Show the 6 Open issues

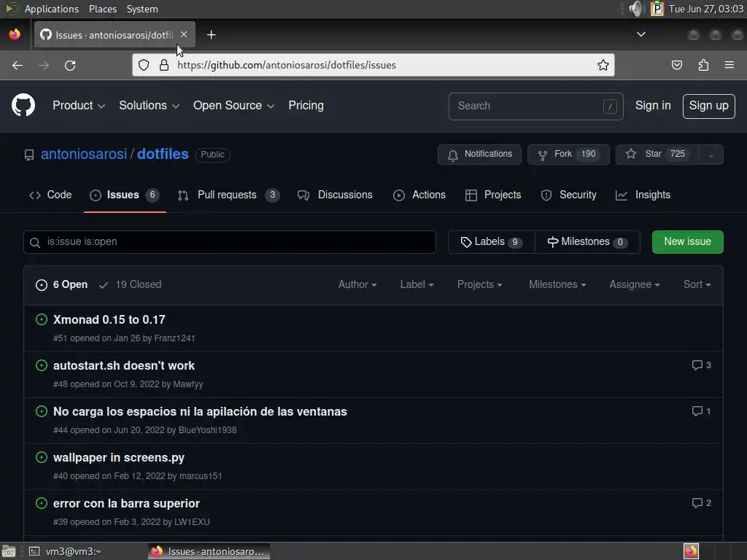pyautogui.click(x=61, y=285)
